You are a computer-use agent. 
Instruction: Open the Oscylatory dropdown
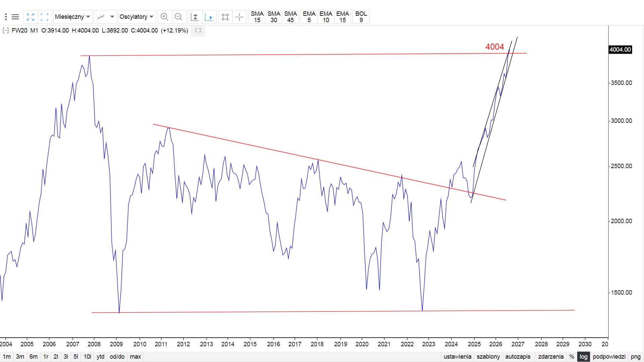coord(137,17)
